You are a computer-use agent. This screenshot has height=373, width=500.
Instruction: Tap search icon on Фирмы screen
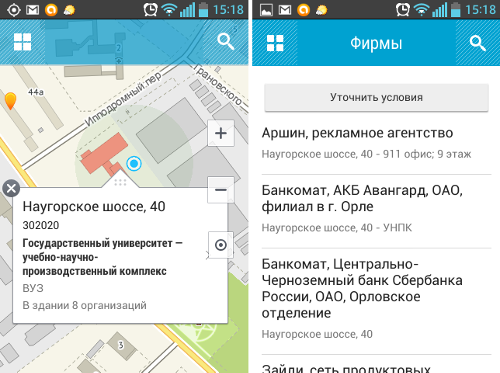point(478,43)
